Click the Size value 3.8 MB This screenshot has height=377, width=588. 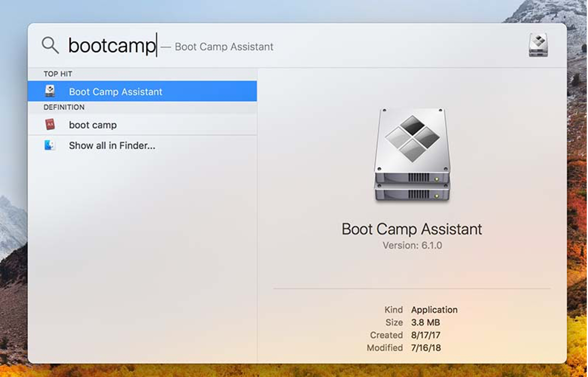point(426,322)
